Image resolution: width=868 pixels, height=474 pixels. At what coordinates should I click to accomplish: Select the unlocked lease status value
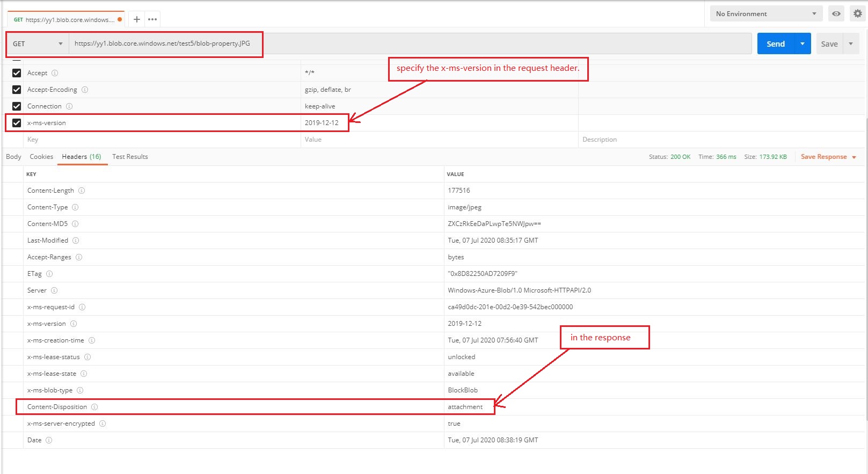tap(462, 357)
